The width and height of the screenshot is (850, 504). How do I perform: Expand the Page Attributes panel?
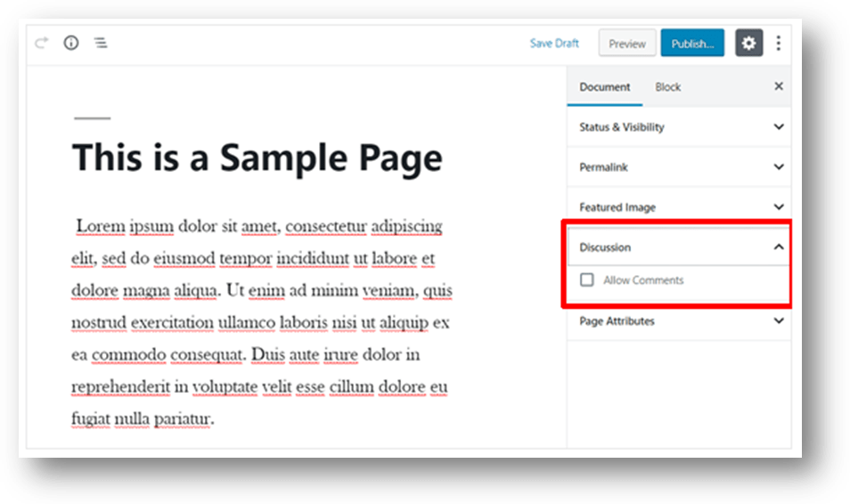point(679,321)
